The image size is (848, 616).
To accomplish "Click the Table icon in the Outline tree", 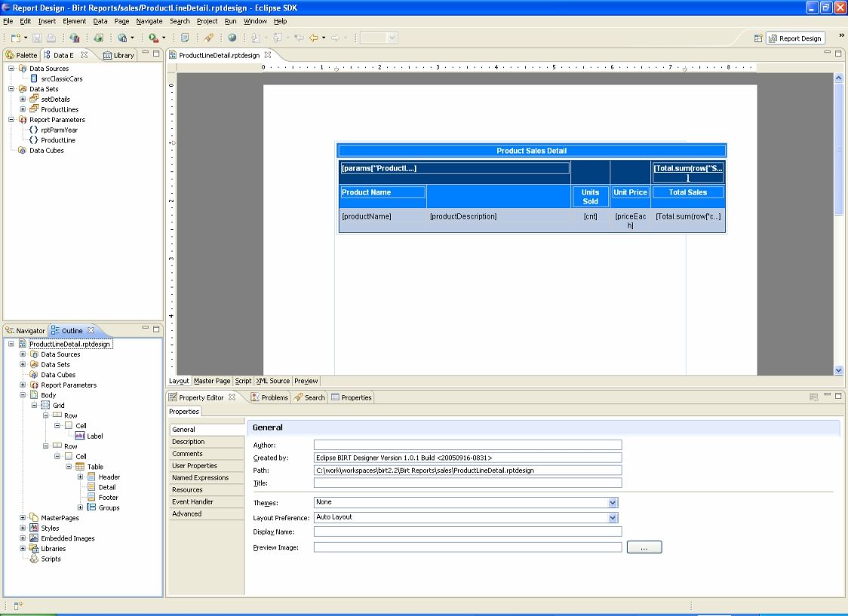I will (79, 467).
